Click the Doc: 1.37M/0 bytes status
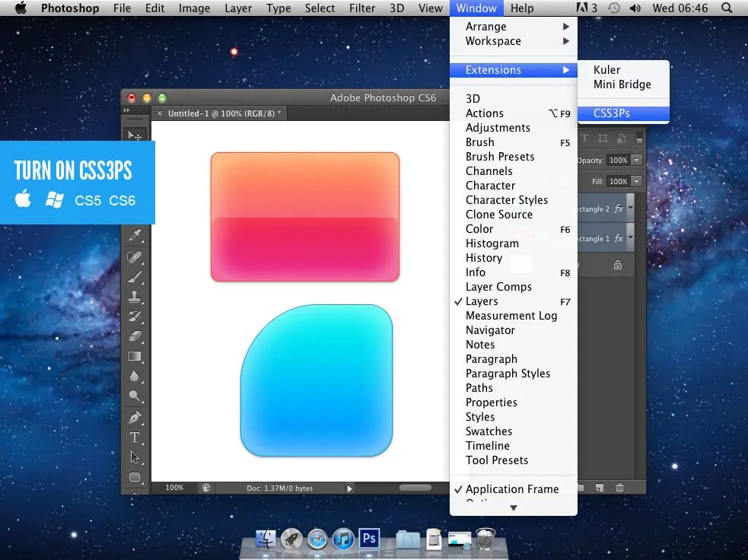The width and height of the screenshot is (748, 560). point(279,488)
